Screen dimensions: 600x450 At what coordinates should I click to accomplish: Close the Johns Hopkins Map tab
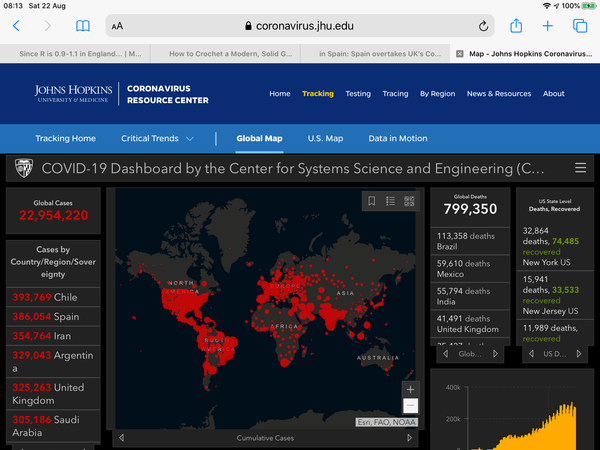pos(460,54)
